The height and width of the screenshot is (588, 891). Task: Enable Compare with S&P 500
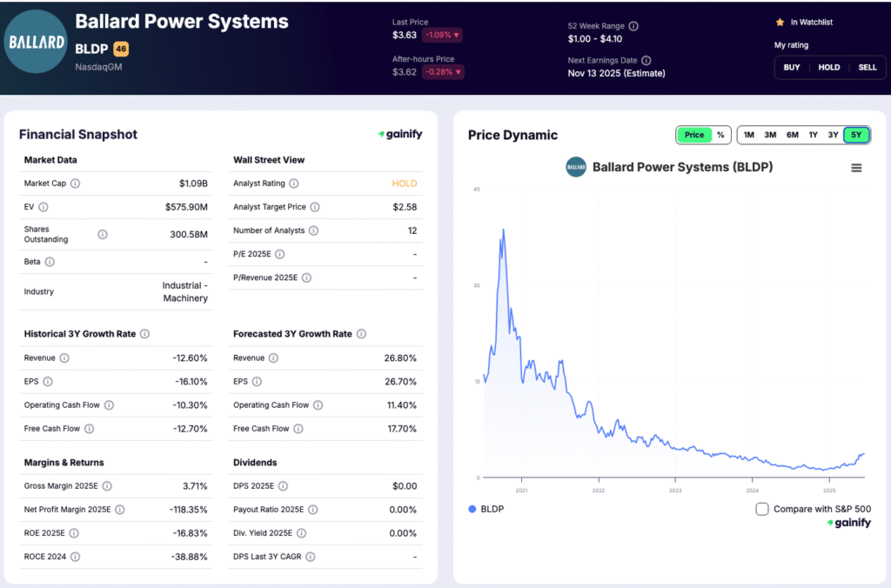click(x=762, y=509)
